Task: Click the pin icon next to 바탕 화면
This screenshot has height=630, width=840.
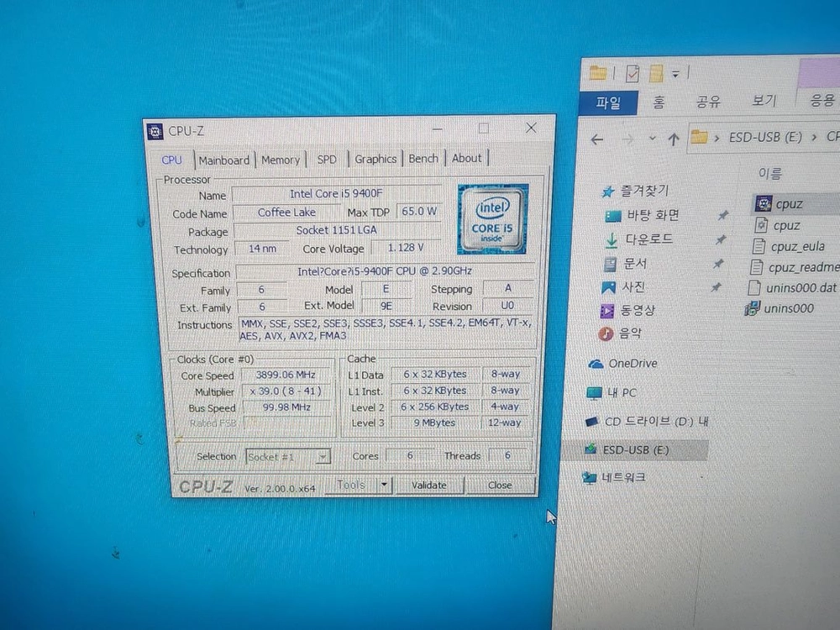Action: point(722,215)
